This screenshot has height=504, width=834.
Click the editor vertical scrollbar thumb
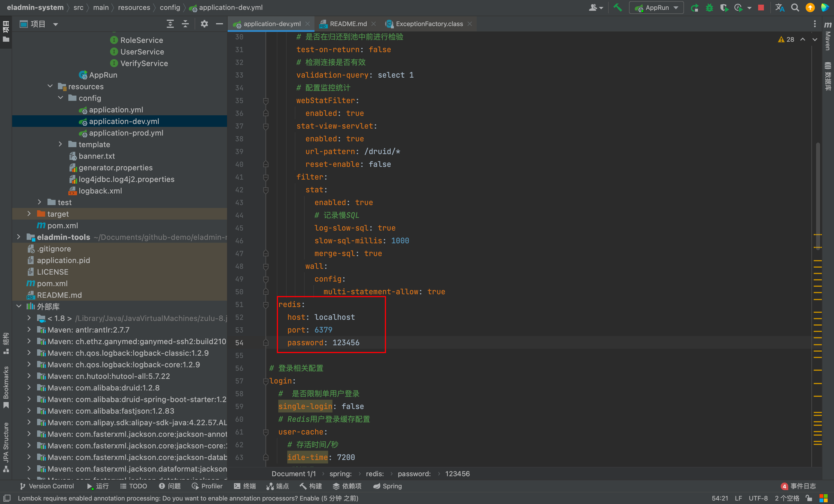pyautogui.click(x=818, y=196)
